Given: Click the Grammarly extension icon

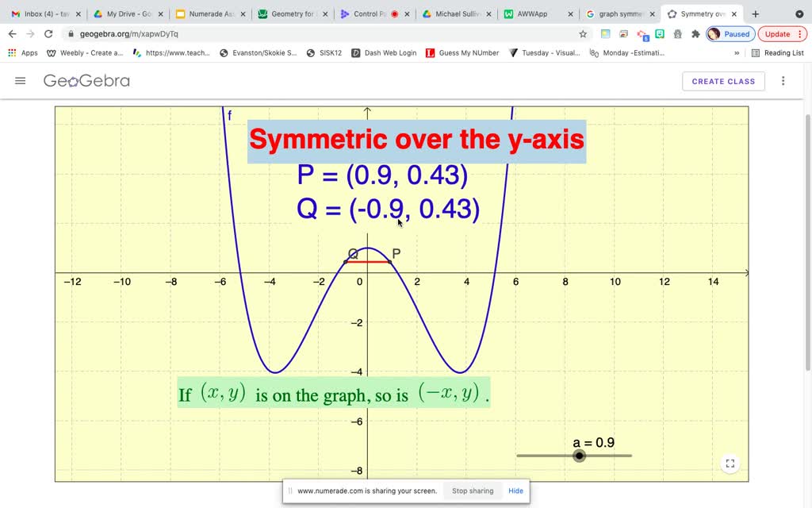Looking at the screenshot, I should coord(660,33).
